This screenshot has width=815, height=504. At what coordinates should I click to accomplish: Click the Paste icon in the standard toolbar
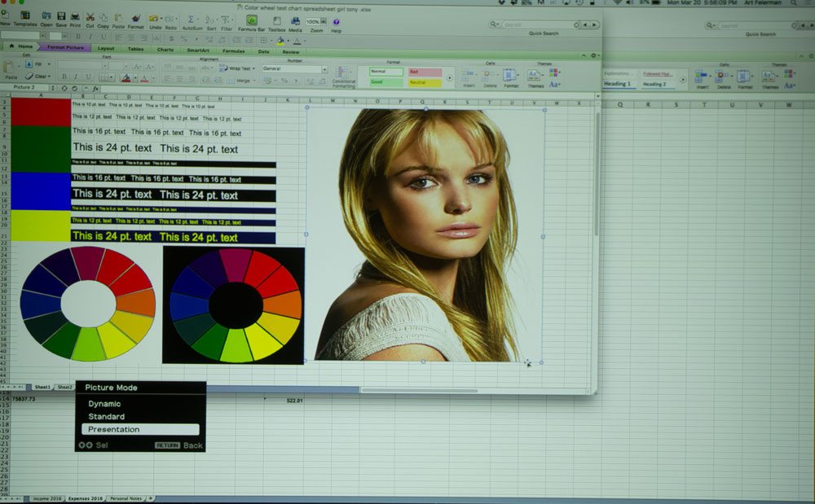click(119, 18)
